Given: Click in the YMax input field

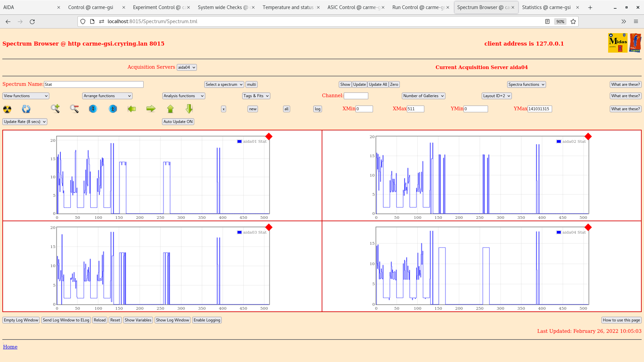Looking at the screenshot, I should coord(540,109).
